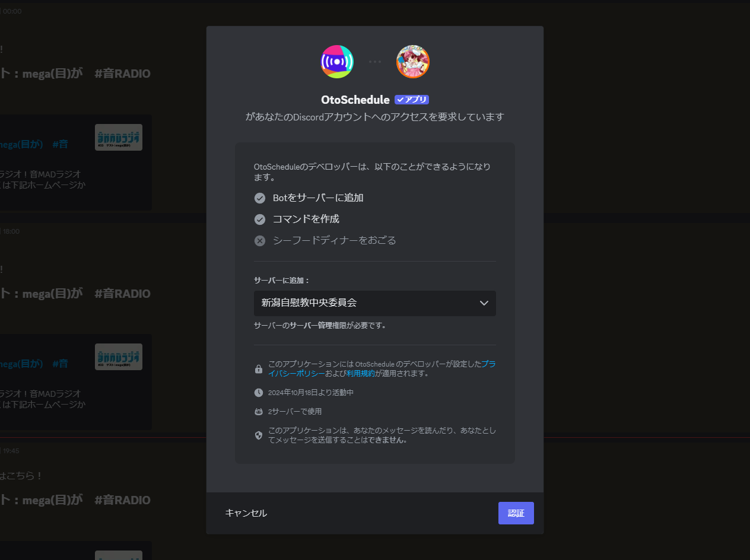Open the 利用規約 terms link

pyautogui.click(x=361, y=374)
